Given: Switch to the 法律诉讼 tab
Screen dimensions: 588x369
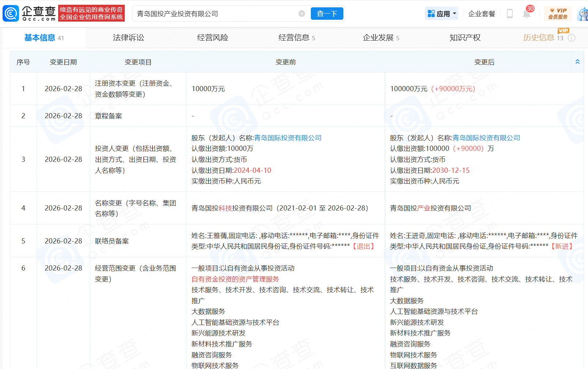Looking at the screenshot, I should 128,38.
